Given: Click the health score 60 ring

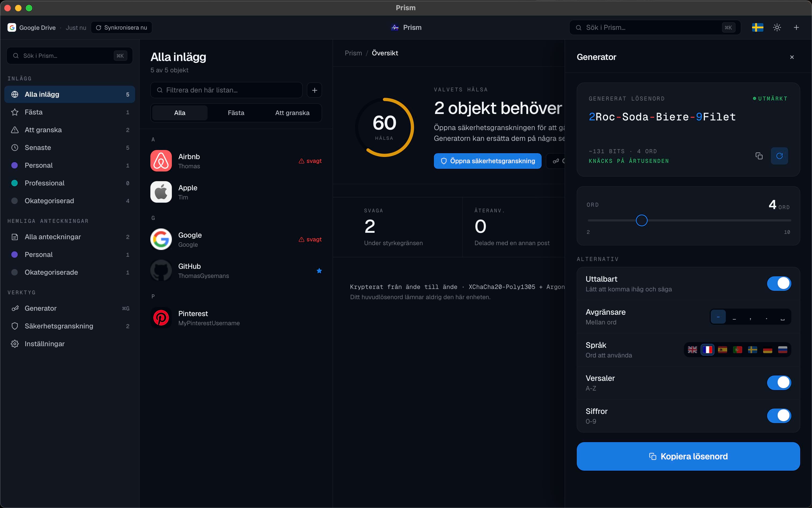Looking at the screenshot, I should click(384, 127).
